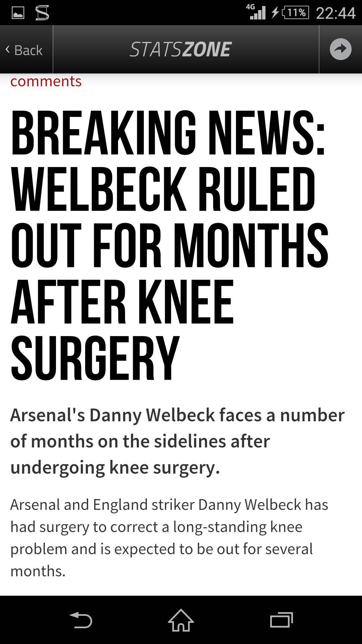This screenshot has width=362, height=644.
Task: Tap the Android back navigation icon
Action: [x=80, y=620]
